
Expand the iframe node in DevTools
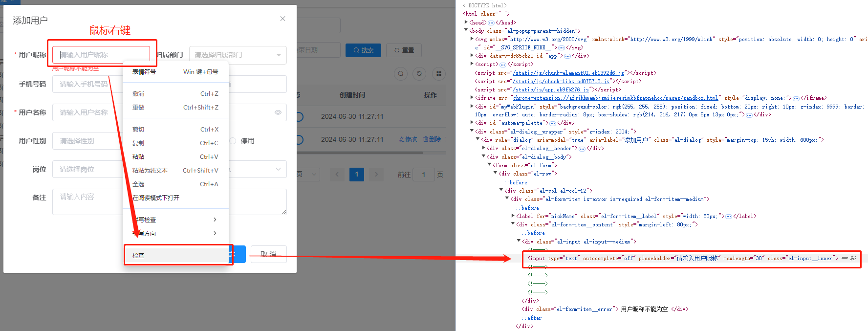click(x=472, y=97)
